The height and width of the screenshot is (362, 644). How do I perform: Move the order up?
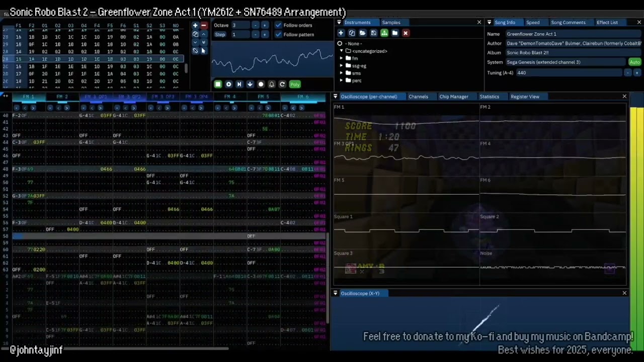point(204,34)
